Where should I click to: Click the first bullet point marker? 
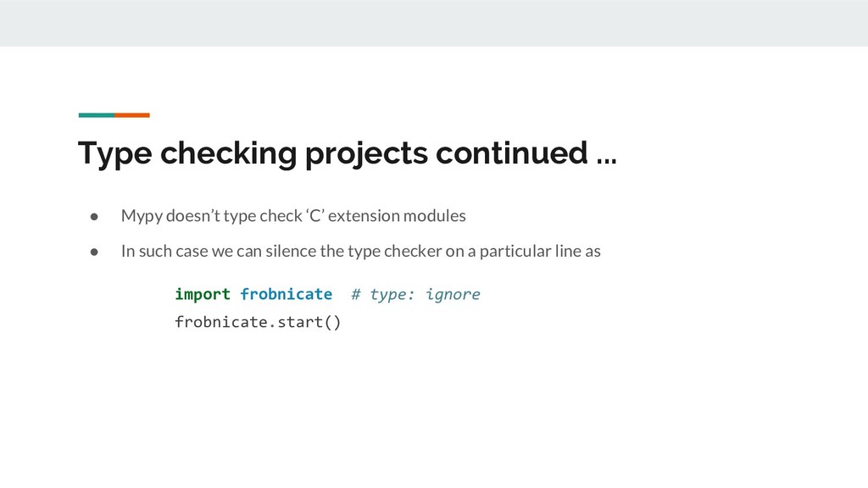pyautogui.click(x=96, y=216)
